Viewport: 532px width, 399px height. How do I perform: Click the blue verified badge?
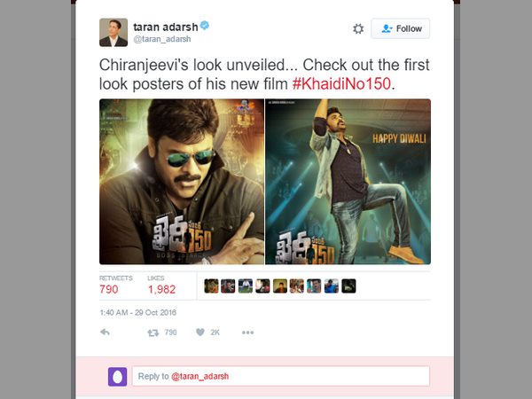204,26
